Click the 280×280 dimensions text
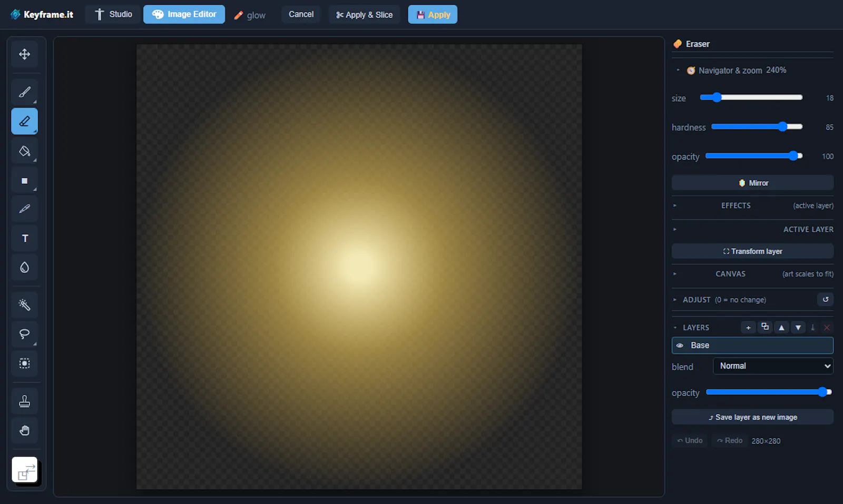 tap(766, 441)
